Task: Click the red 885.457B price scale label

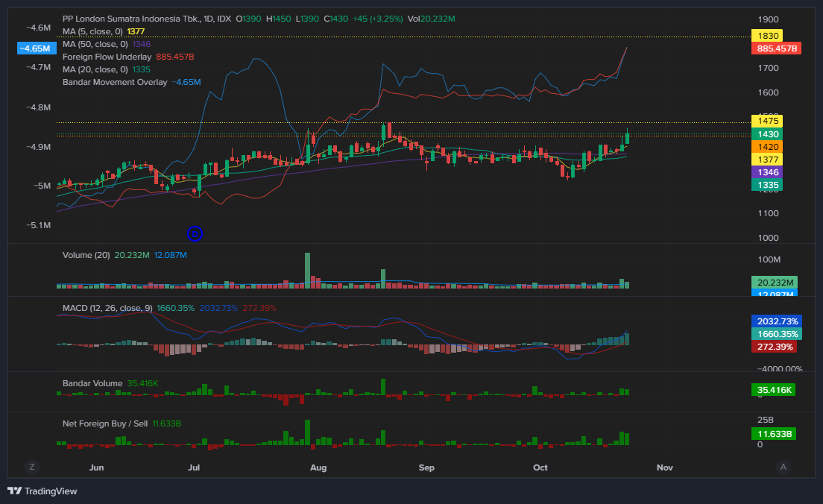Action: (776, 48)
